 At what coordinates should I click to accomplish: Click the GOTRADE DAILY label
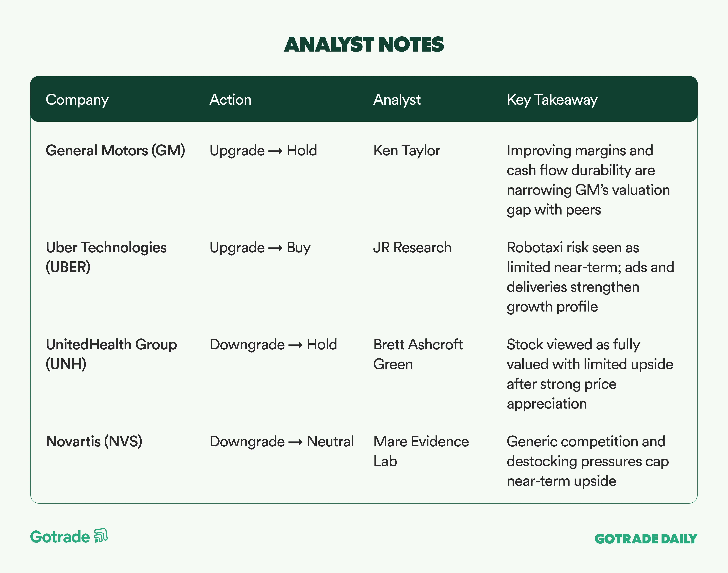(x=645, y=539)
